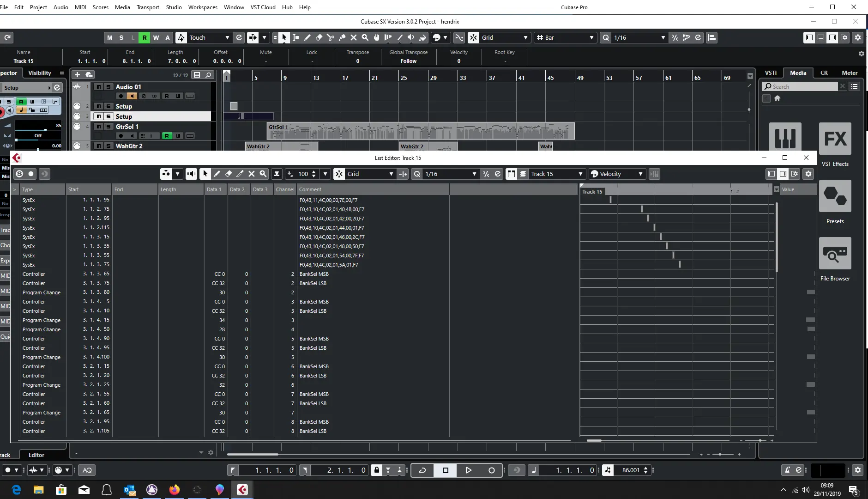This screenshot has width=868, height=499.
Task: Open Firefox from the Windows taskbar
Action: click(175, 490)
